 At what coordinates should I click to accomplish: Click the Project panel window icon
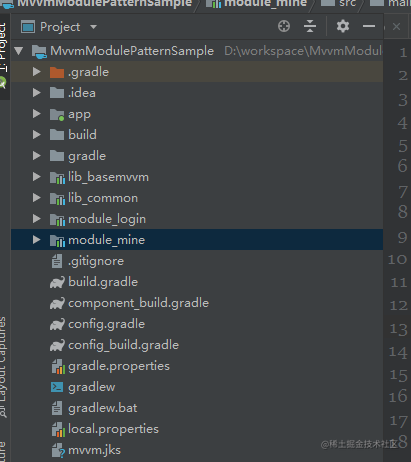click(28, 27)
